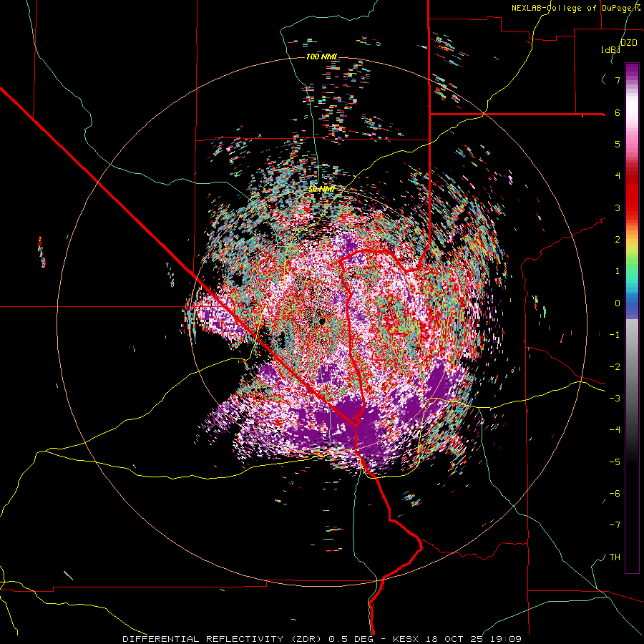Click the DIFFERENTIAL REFLECTIVITY caption words
The width and height of the screenshot is (644, 644).
203,639
